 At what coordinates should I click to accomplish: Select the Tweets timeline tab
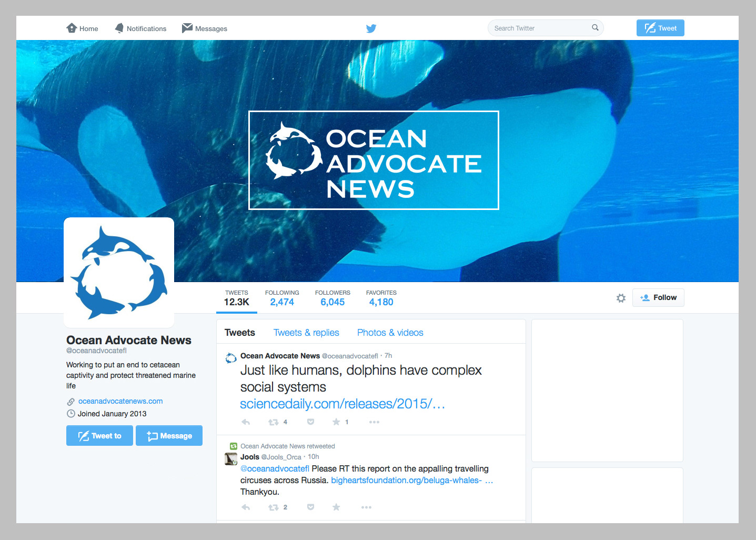point(240,333)
